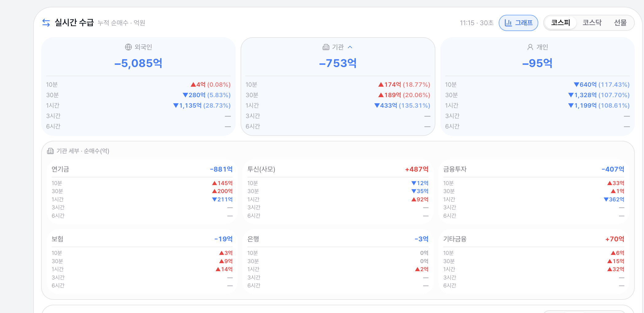Switch to the 코스피 tab
Viewport: 644px width, 313px height.
(x=560, y=23)
